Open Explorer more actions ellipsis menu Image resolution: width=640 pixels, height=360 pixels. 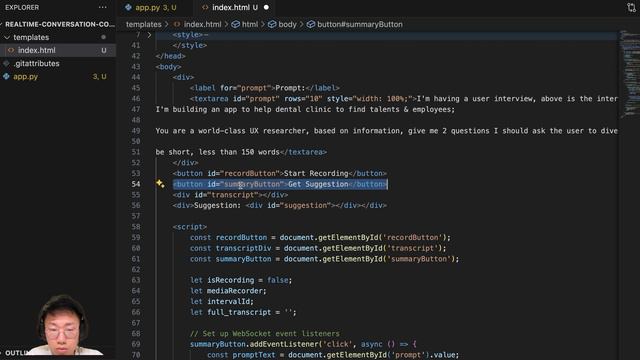click(102, 7)
